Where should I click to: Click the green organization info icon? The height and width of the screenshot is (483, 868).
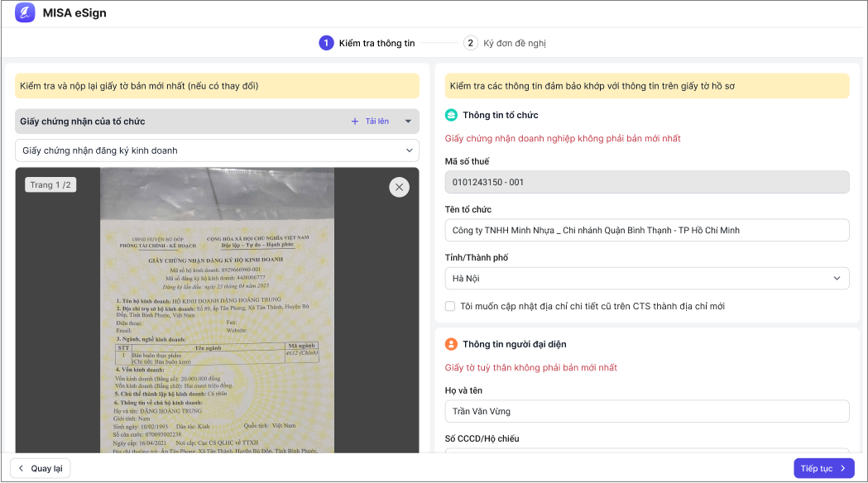click(451, 115)
